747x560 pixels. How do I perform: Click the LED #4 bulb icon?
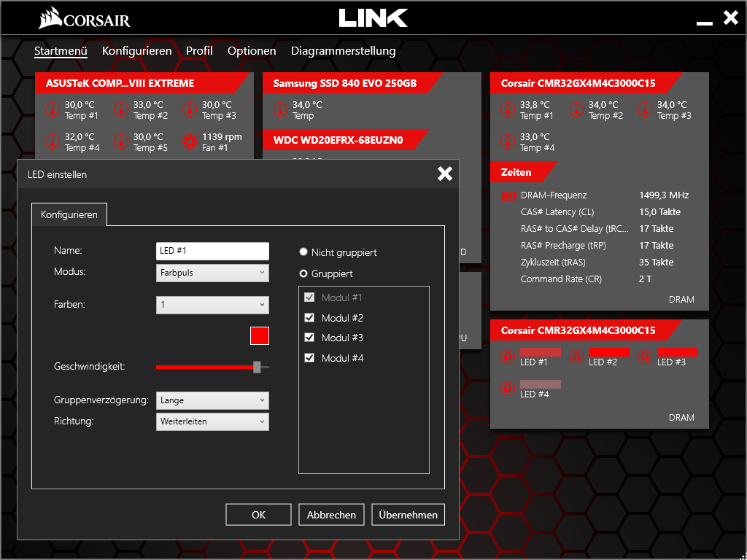point(508,389)
